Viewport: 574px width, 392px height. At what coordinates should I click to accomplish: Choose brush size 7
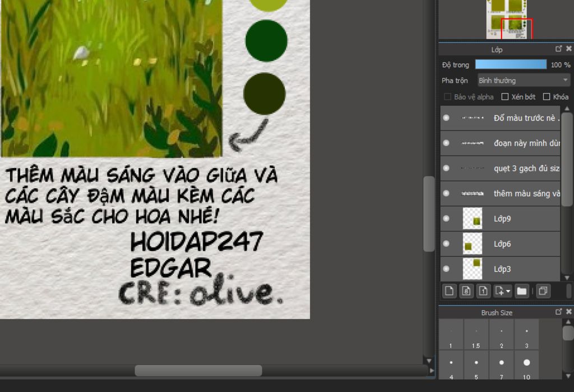tap(501, 365)
